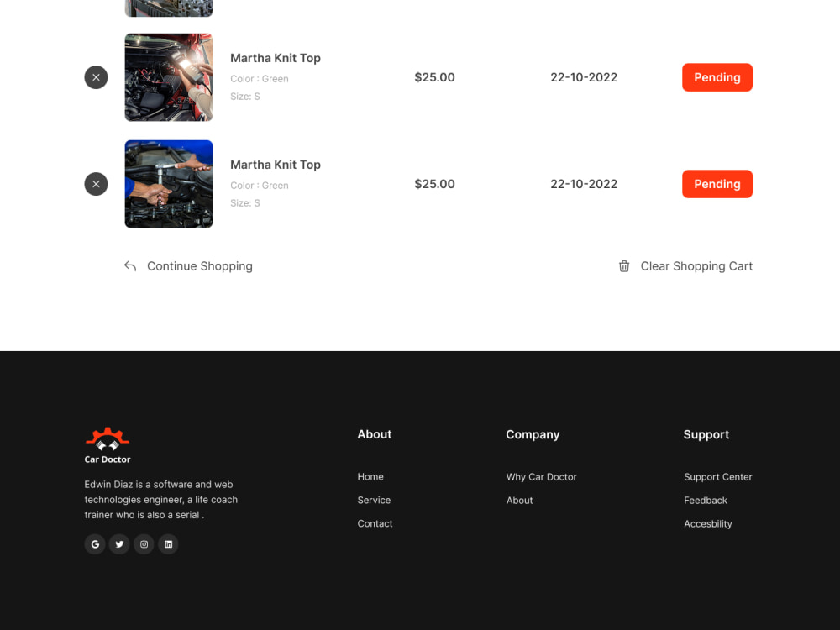Screen dimensions: 840x630
Task: Click the Martha Knit Top title beside wrench image
Action: 276,165
